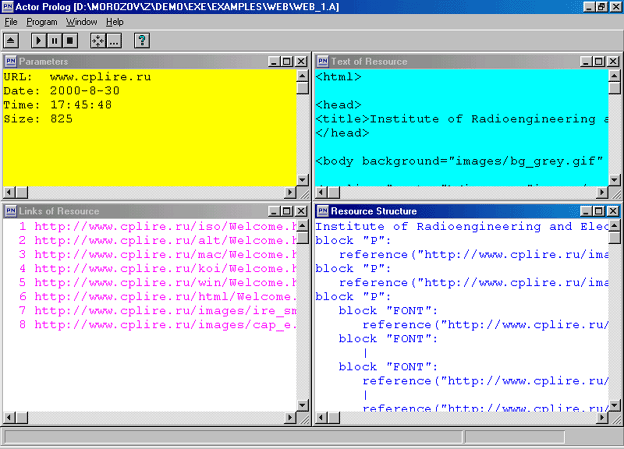Pause program execution in the toolbar

[54, 41]
